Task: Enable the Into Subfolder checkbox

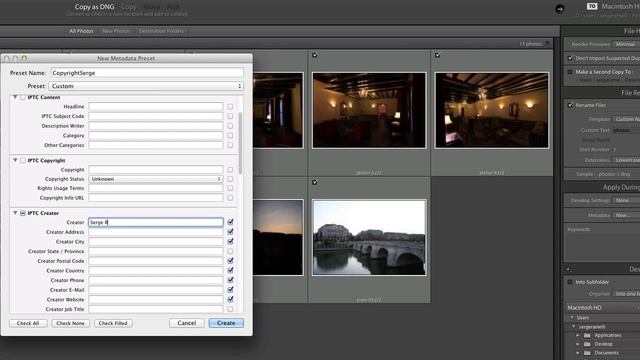Action: tap(570, 282)
